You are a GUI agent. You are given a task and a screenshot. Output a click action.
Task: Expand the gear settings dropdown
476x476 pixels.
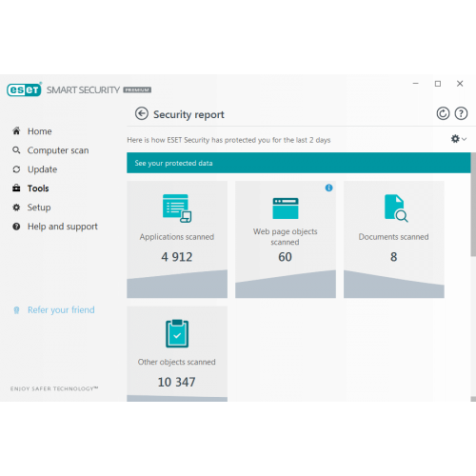point(459,139)
